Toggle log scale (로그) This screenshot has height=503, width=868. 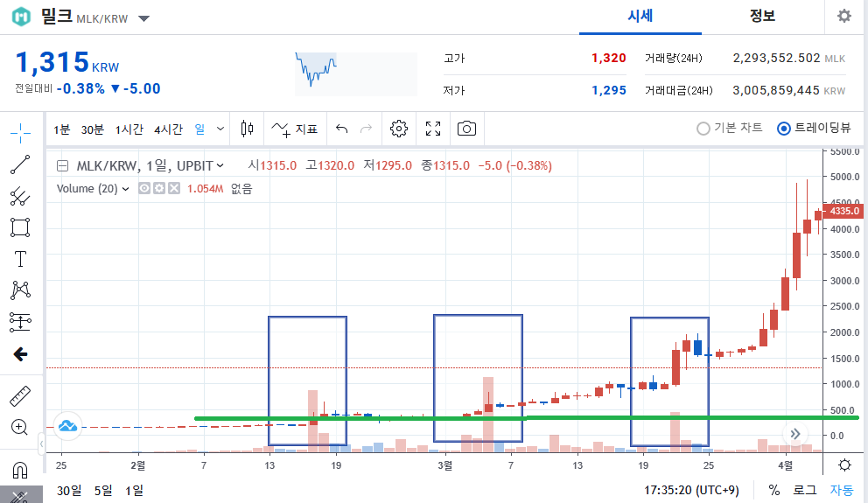(805, 490)
